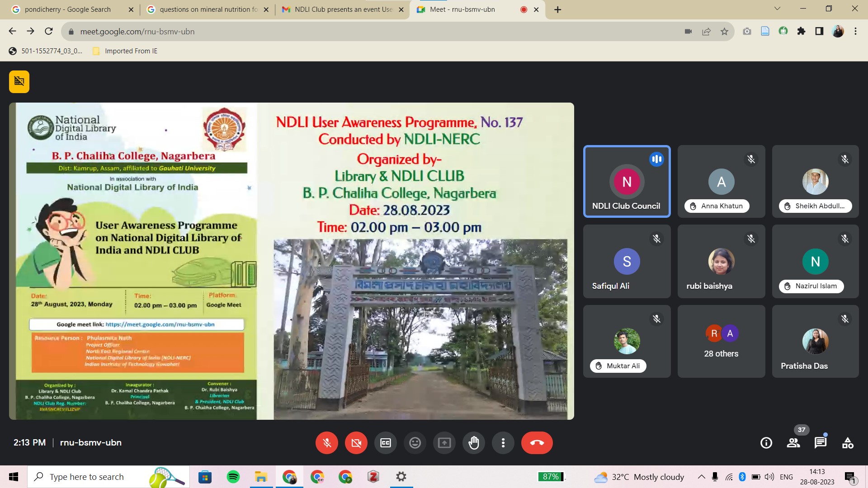Open Windows Start menu
868x488 pixels.
pos(14,477)
